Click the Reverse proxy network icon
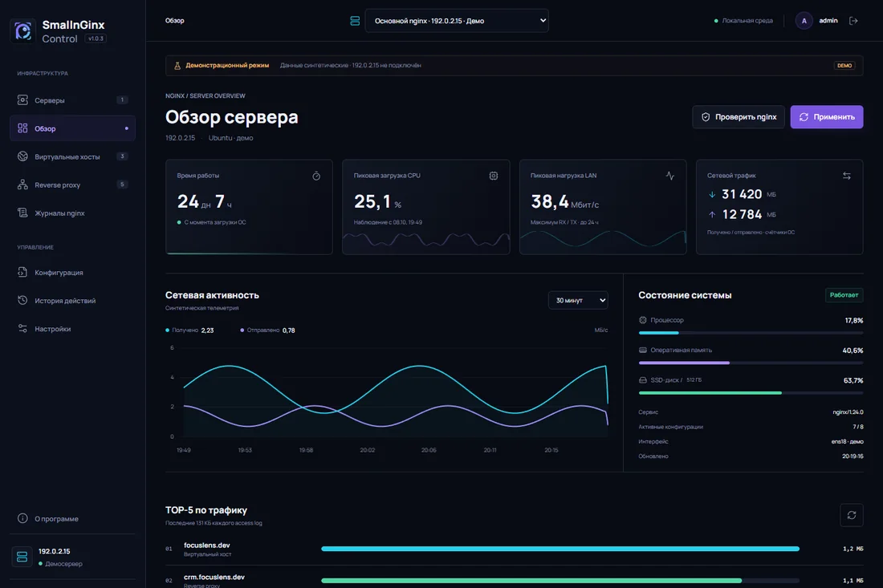Viewport: 883px width, 588px height. 22,185
